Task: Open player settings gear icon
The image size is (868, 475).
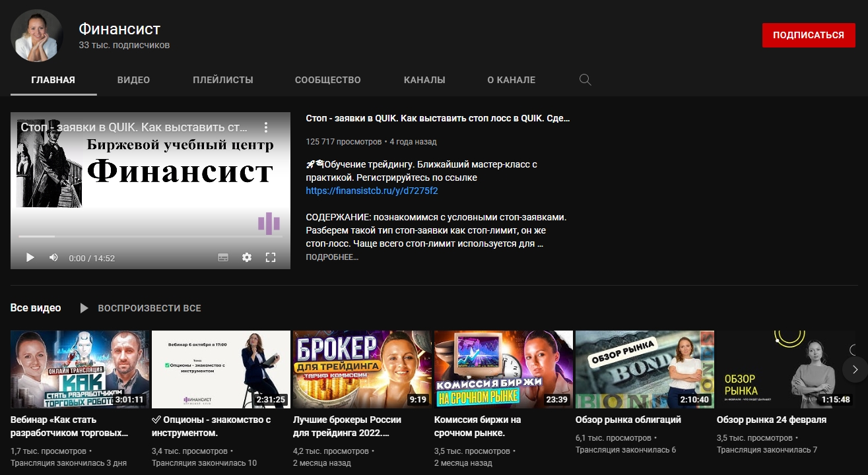Action: [247, 257]
